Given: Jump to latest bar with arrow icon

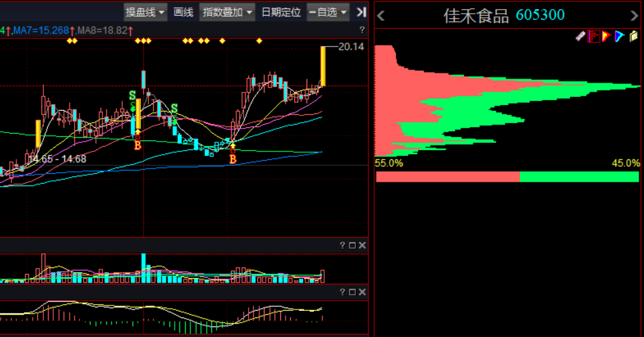Looking at the screenshot, I should click(x=361, y=12).
